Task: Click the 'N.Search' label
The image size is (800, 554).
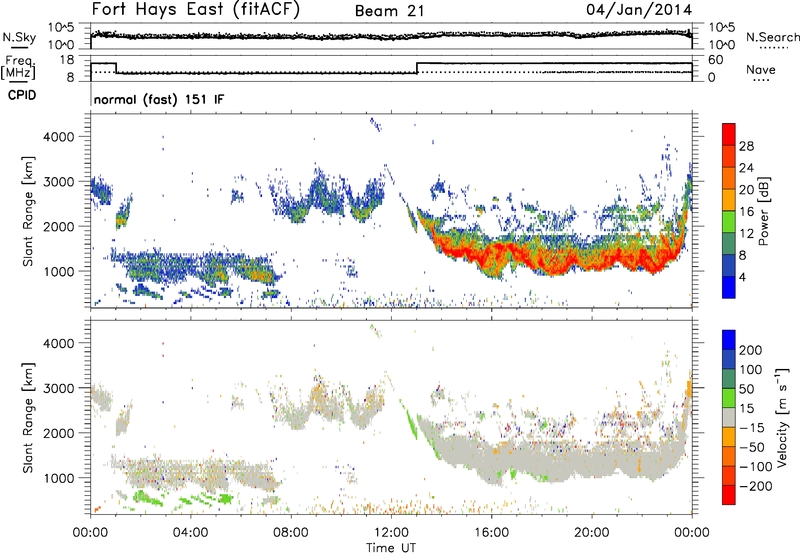Action: [772, 37]
